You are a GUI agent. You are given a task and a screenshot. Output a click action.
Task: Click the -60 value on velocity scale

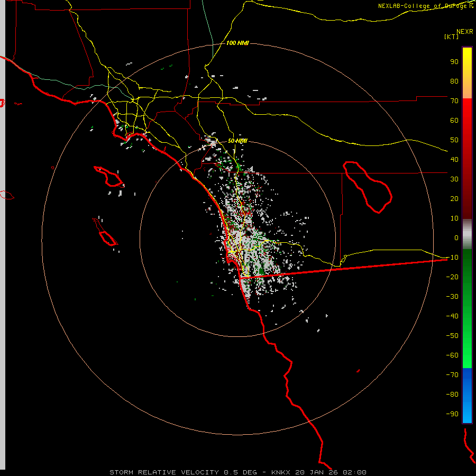452,355
